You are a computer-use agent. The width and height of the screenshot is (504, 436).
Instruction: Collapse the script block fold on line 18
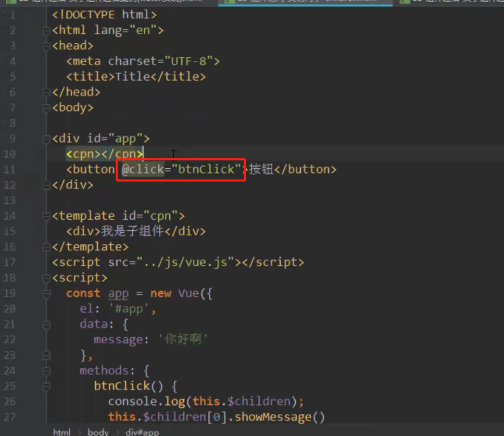46,278
